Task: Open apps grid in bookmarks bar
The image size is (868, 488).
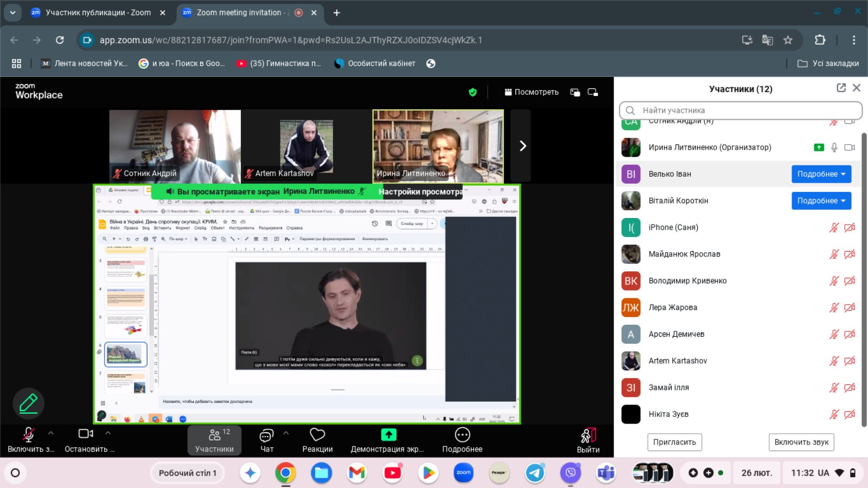Action: click(16, 63)
